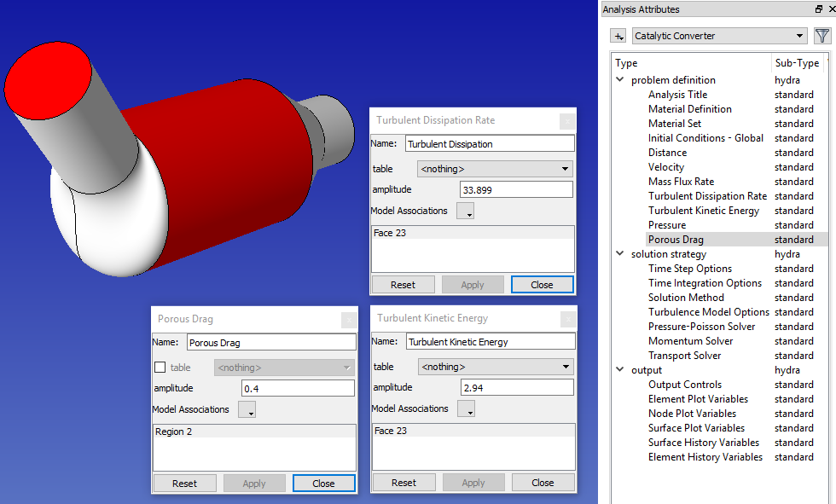Close the Porous Drag dialog with X

[349, 320]
